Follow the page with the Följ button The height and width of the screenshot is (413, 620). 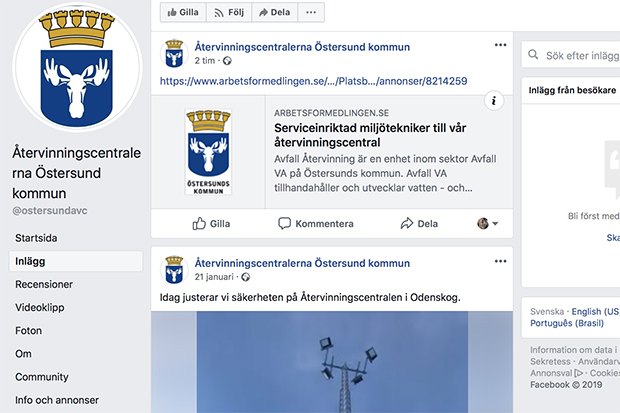229,12
